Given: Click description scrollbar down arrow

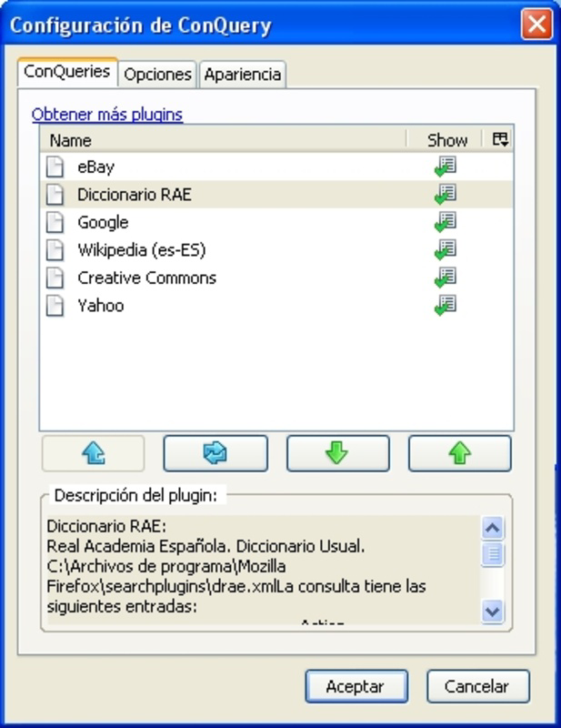Looking at the screenshot, I should (x=492, y=611).
